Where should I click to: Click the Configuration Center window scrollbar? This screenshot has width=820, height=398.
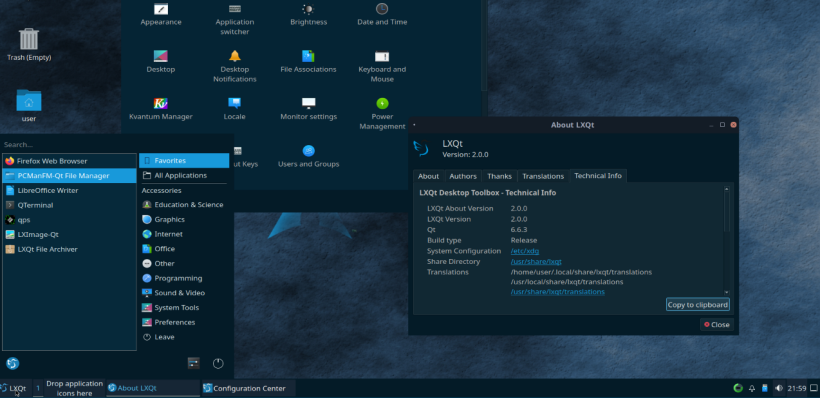[x=484, y=46]
